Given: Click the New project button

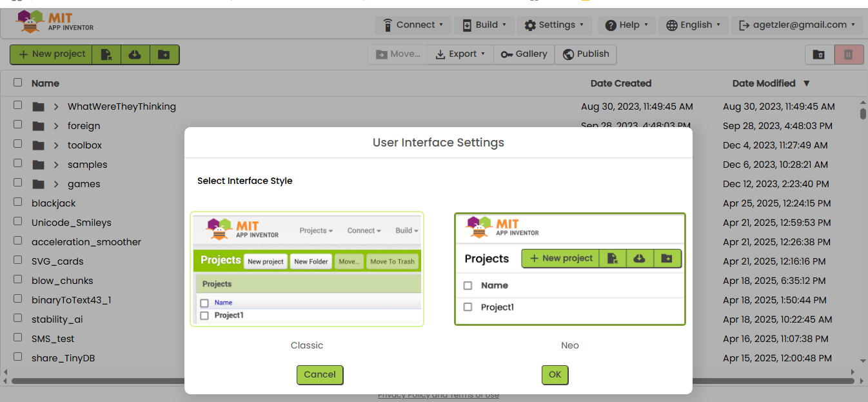Looking at the screenshot, I should click(x=52, y=54).
